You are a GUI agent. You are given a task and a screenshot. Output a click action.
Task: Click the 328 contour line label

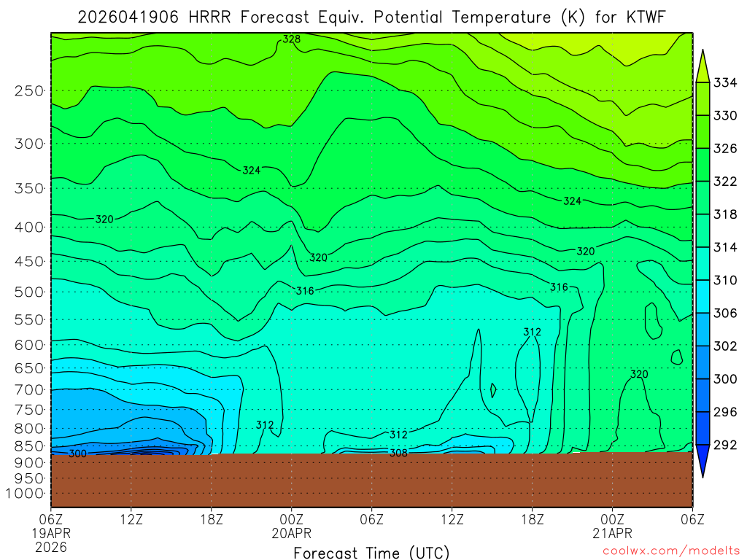point(292,39)
